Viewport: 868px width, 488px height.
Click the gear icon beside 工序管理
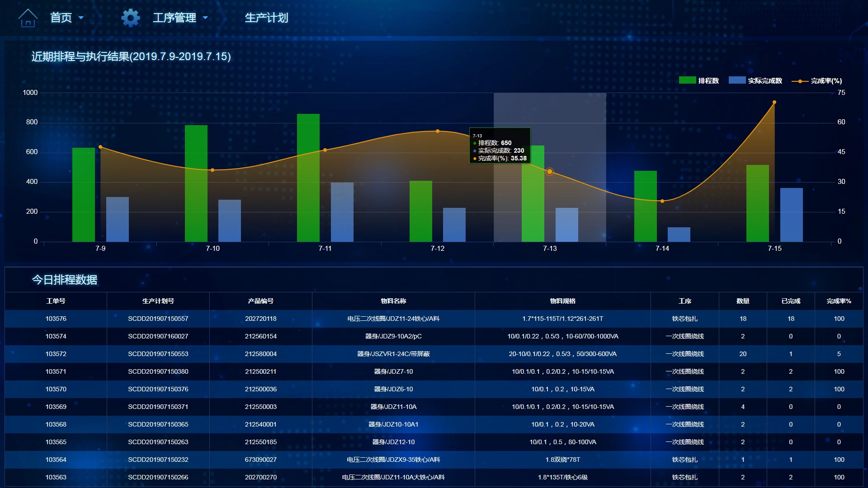pyautogui.click(x=131, y=18)
